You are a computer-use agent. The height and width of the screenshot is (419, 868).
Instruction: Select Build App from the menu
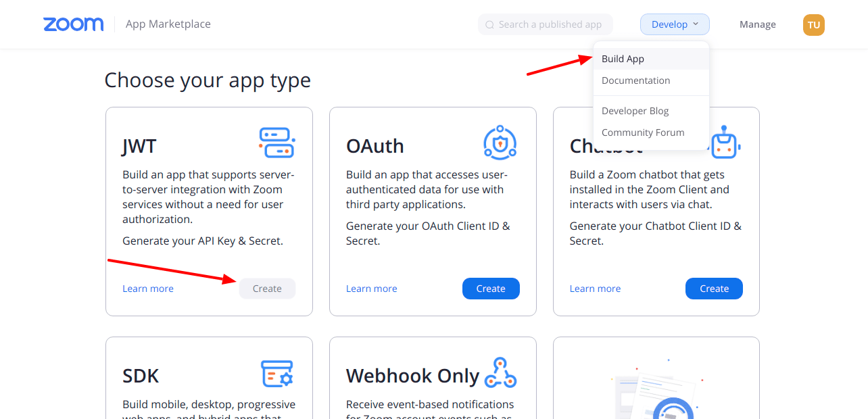pos(623,59)
